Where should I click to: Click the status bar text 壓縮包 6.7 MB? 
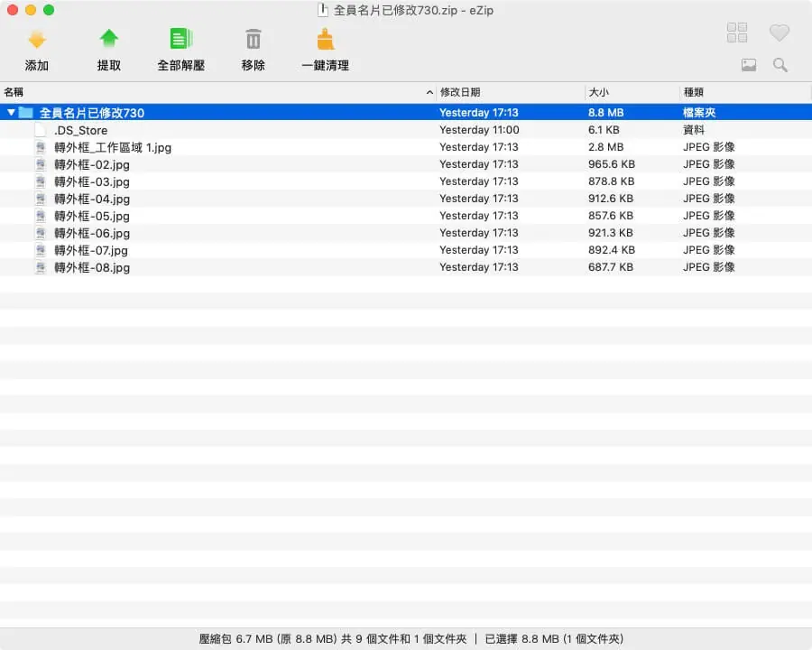(235, 638)
